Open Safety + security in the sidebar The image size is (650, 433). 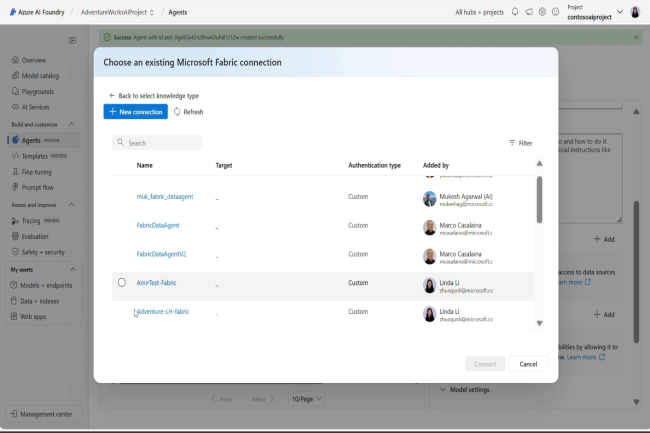point(38,252)
